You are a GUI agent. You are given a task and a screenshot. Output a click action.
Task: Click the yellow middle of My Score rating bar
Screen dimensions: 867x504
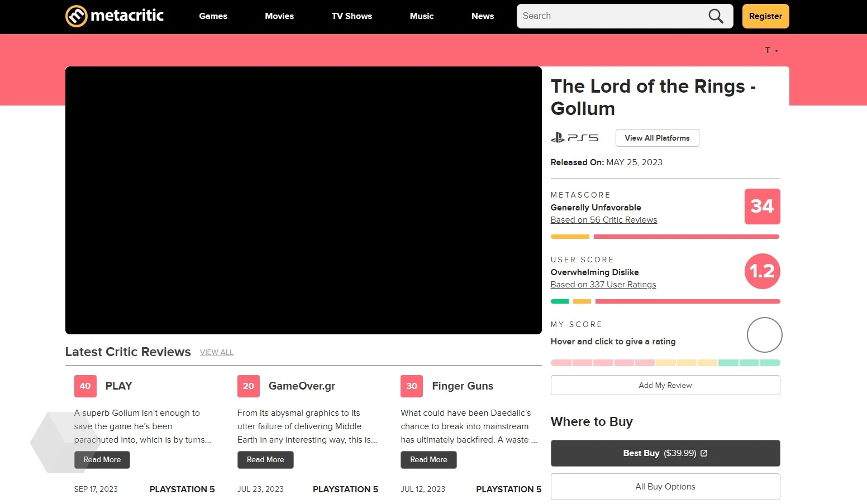click(687, 363)
